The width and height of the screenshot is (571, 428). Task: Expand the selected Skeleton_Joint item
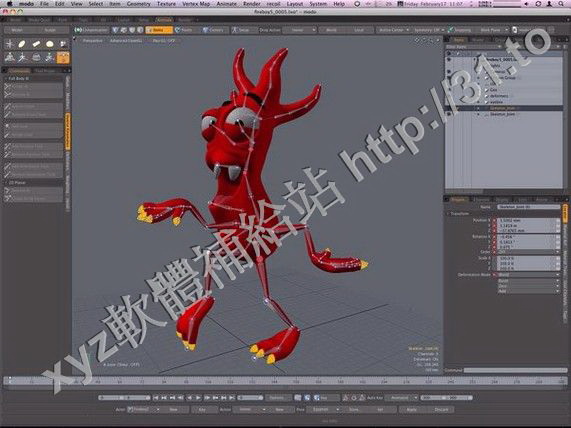[x=479, y=108]
